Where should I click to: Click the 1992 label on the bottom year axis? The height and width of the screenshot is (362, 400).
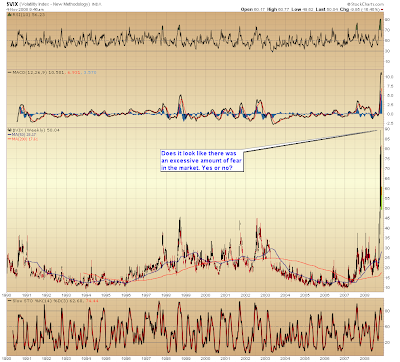pyautogui.click(x=46, y=359)
